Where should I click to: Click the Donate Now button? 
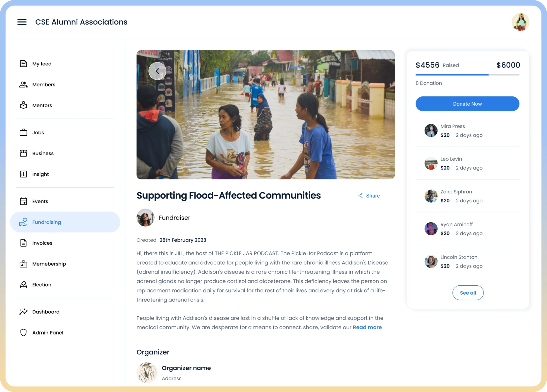(x=467, y=104)
